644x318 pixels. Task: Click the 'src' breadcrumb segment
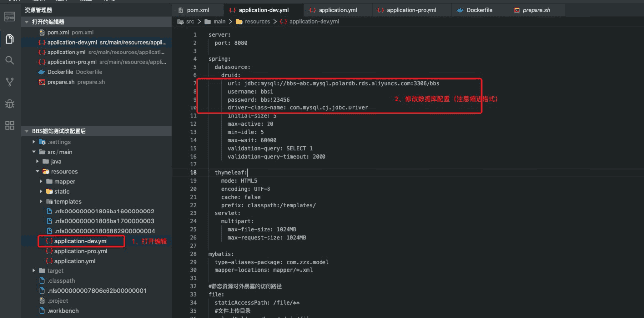tap(190, 22)
